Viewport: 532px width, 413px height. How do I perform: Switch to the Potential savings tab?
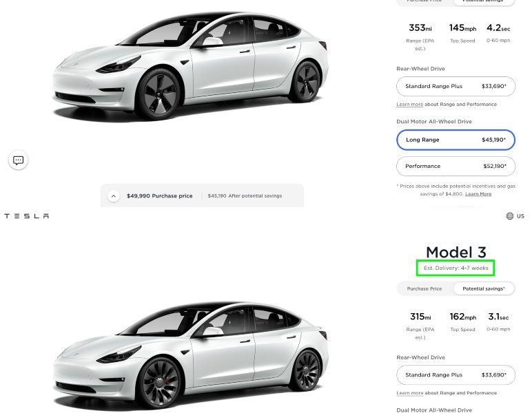pyautogui.click(x=484, y=288)
